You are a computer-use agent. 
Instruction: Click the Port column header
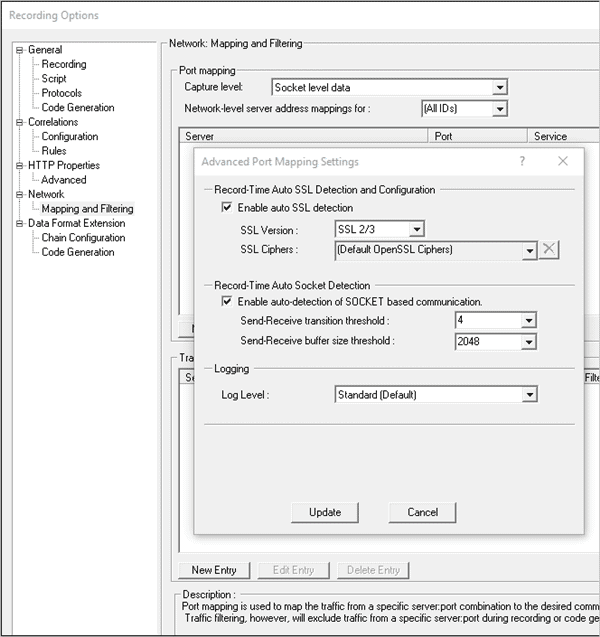(478, 136)
